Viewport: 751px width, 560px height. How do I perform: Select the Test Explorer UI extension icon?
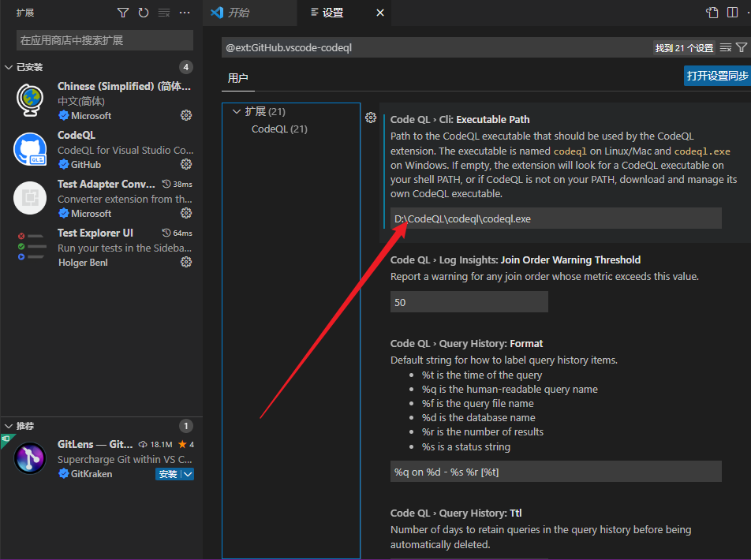tap(31, 247)
